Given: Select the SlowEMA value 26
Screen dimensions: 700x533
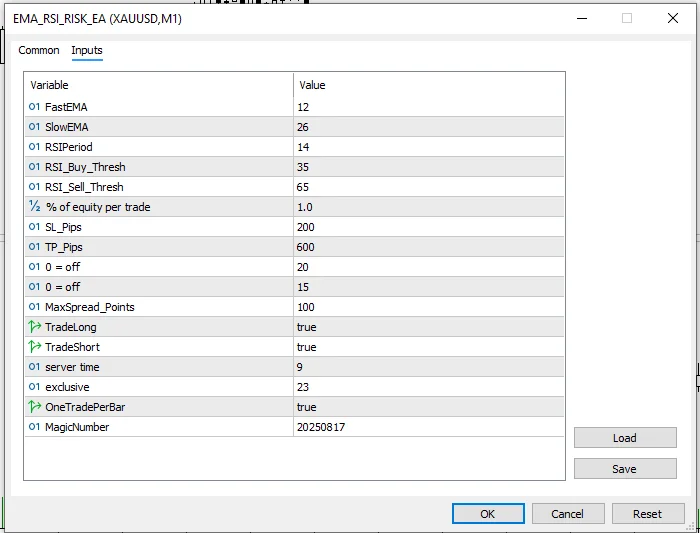Looking at the screenshot, I should tap(303, 127).
